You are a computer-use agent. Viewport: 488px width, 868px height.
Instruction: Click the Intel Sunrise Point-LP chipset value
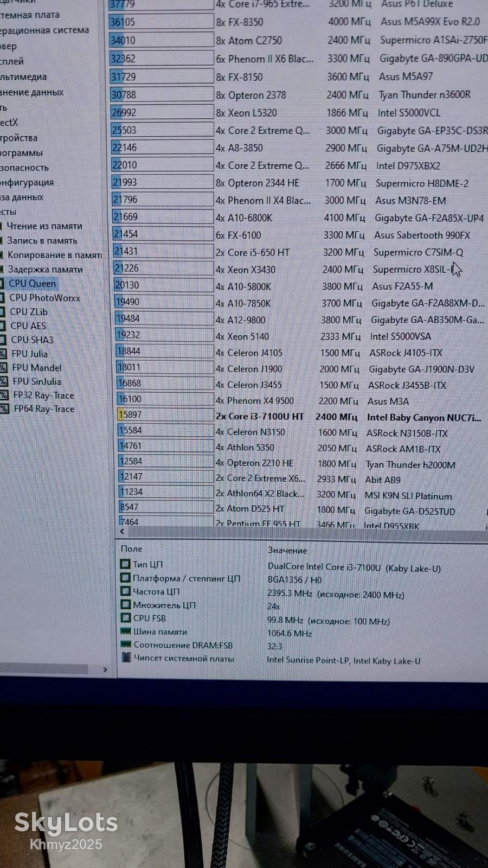click(x=343, y=660)
